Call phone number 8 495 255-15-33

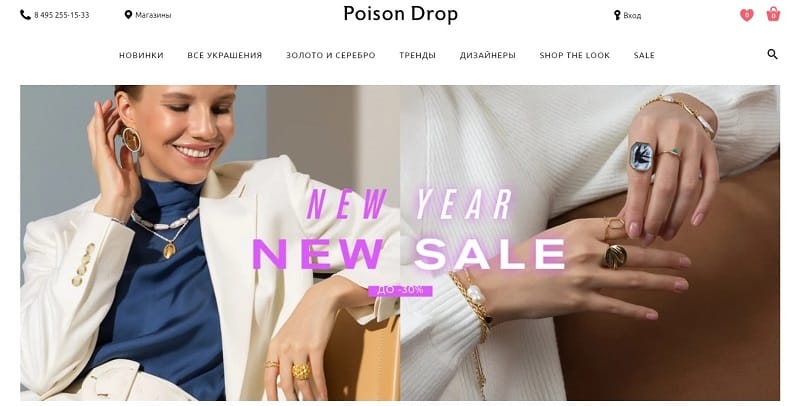point(62,15)
